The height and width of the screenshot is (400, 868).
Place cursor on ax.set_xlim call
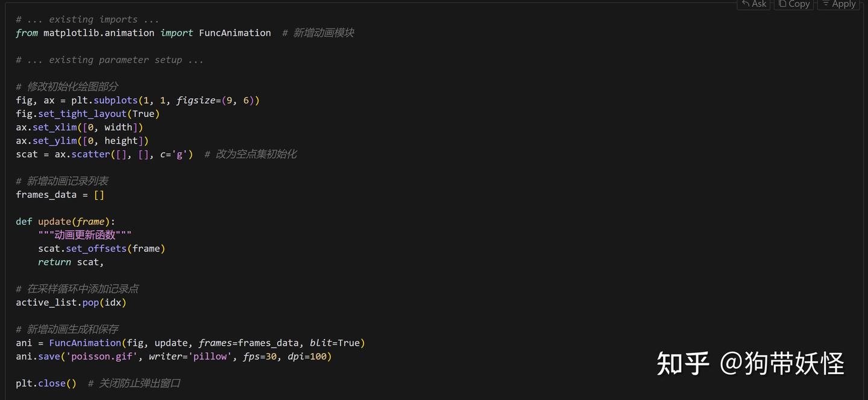tap(55, 127)
